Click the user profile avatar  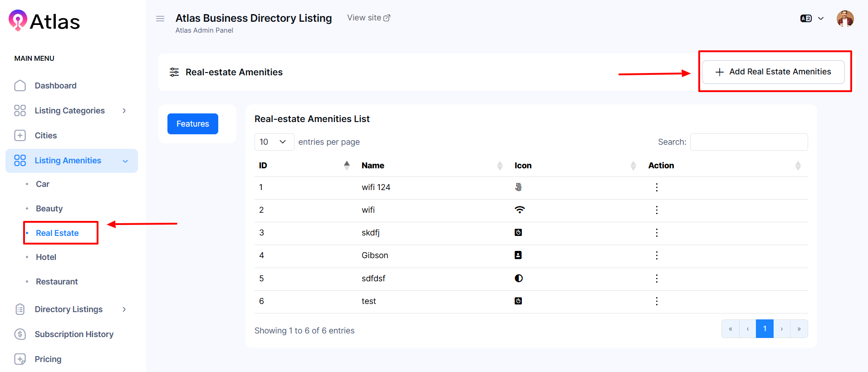(845, 19)
